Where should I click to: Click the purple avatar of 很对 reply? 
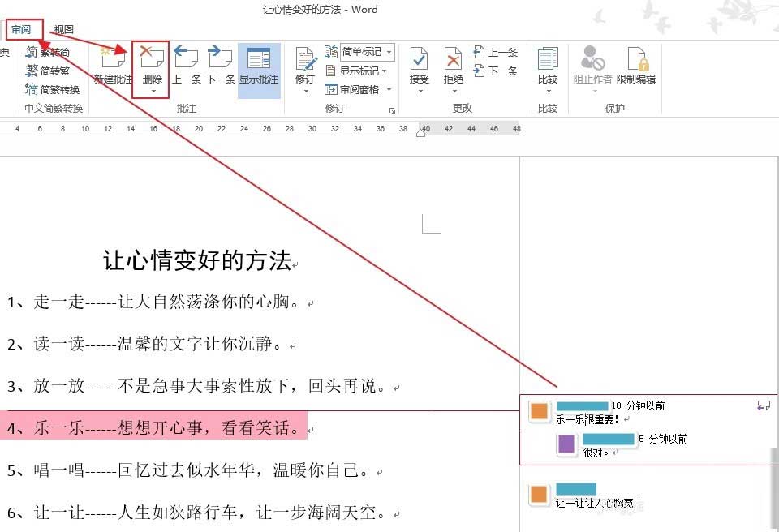pyautogui.click(x=566, y=444)
